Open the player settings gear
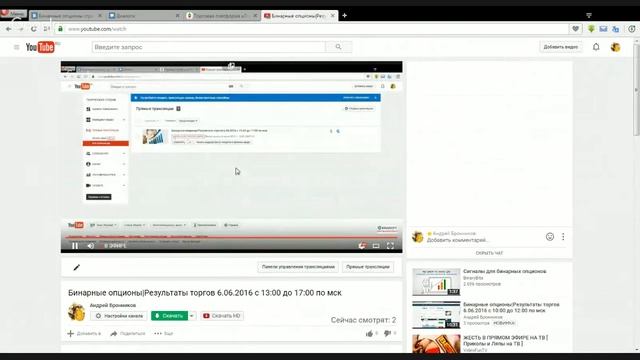Screen dimensions: 640x360 (362, 246)
